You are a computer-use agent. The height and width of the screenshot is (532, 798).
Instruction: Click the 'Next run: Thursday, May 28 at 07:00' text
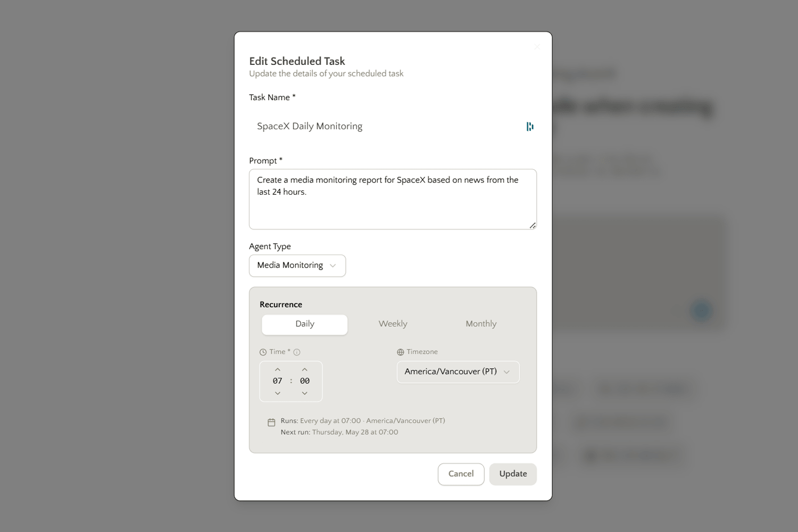339,433
